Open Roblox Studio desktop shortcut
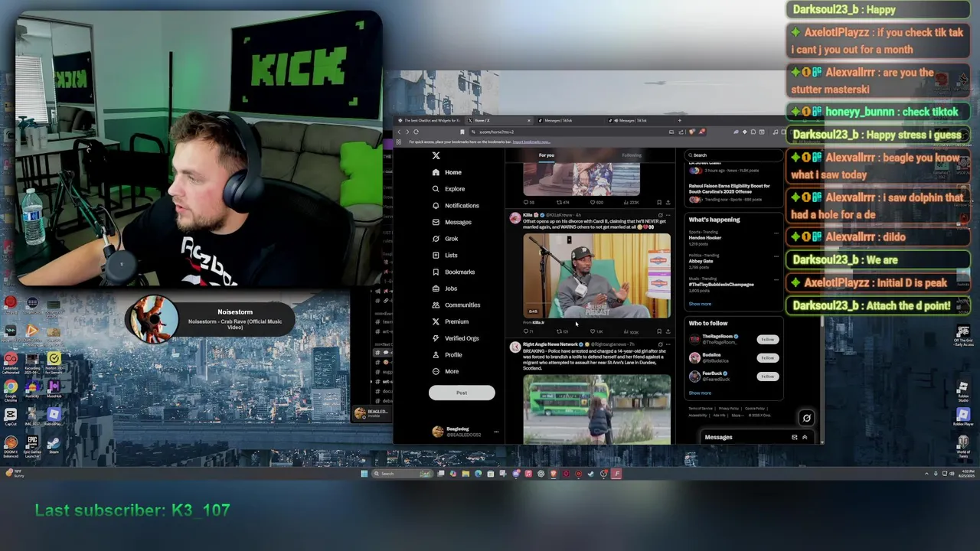980x551 pixels. coord(962,390)
